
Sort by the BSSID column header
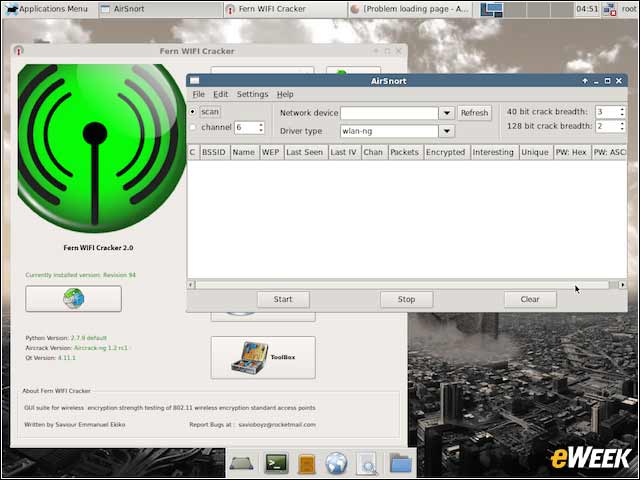click(214, 152)
